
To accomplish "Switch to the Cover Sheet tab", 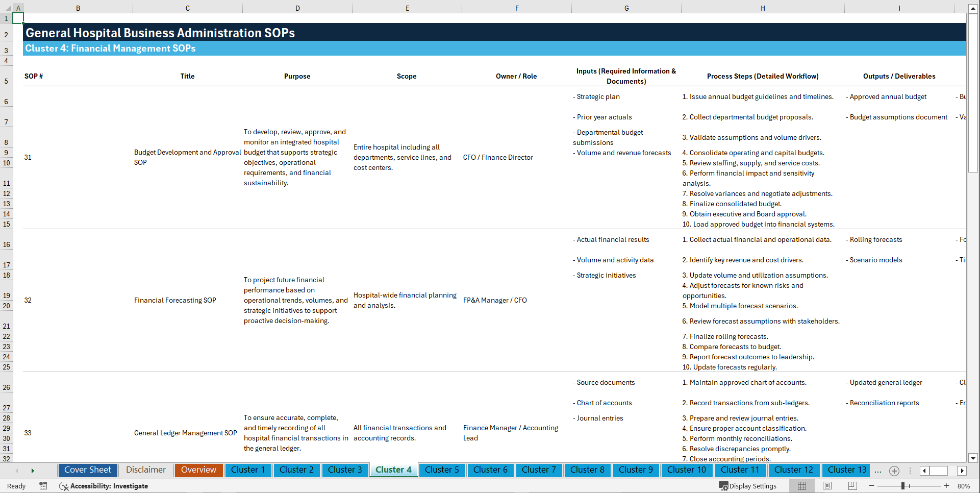I will 87,470.
